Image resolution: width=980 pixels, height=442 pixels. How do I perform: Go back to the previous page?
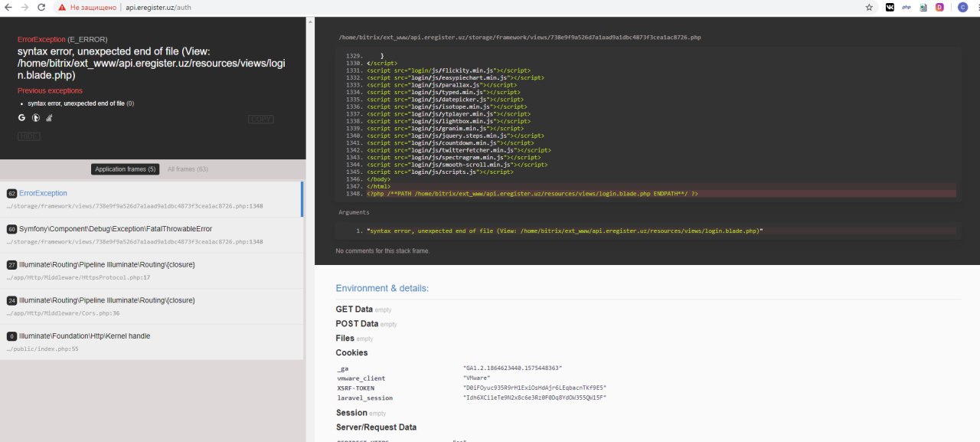click(8, 7)
